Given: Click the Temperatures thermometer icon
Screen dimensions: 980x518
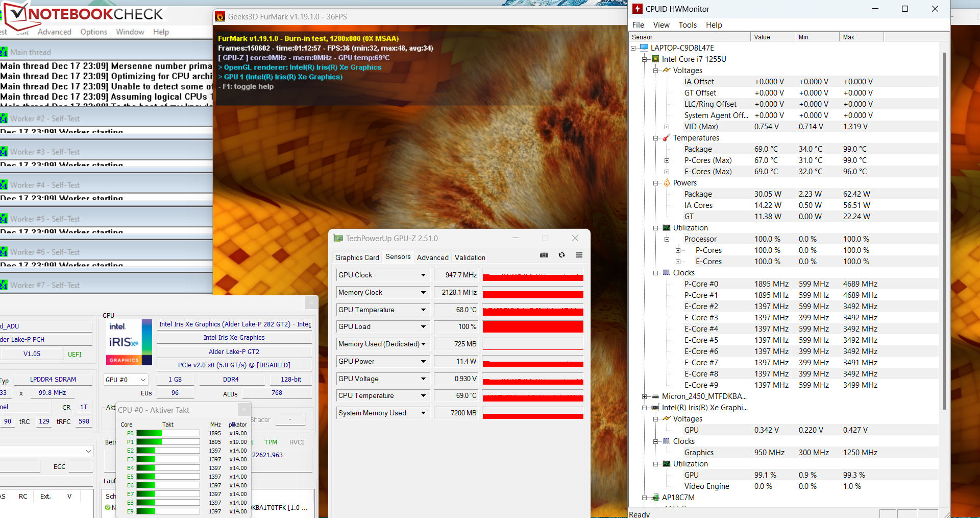Looking at the screenshot, I should click(667, 138).
